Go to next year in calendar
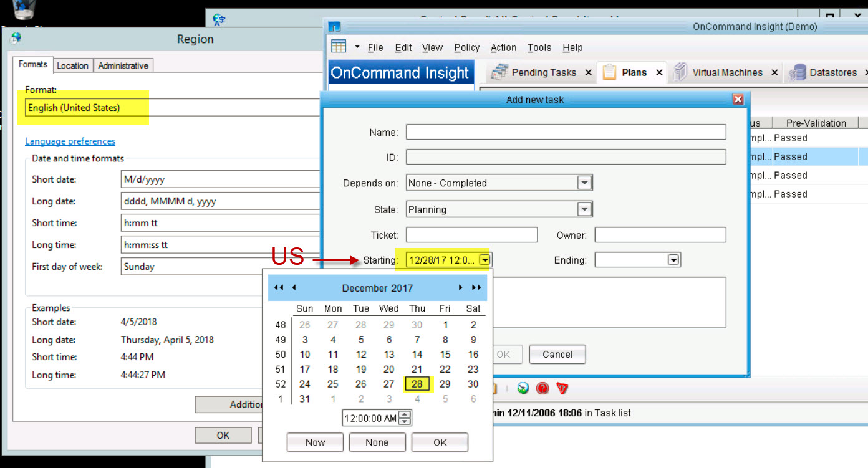Viewport: 868px width, 468px height. point(476,287)
